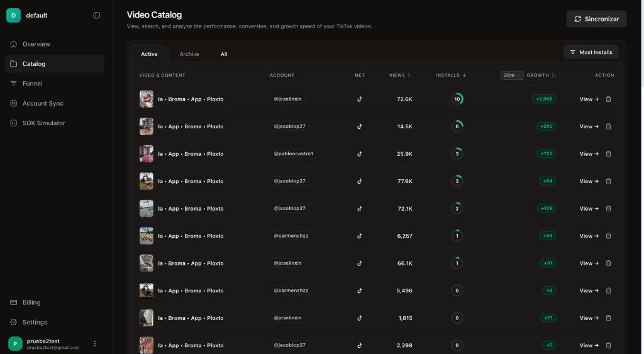Open the 30m growth window dropdown
The height and width of the screenshot is (354, 644).
(x=512, y=75)
